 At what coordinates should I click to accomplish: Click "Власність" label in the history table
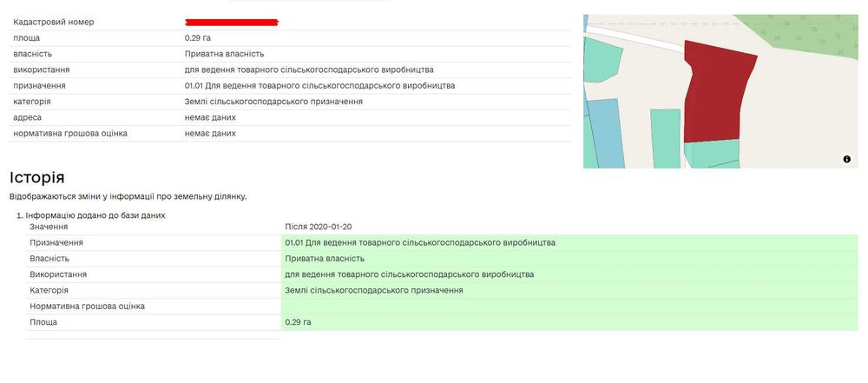(x=49, y=259)
